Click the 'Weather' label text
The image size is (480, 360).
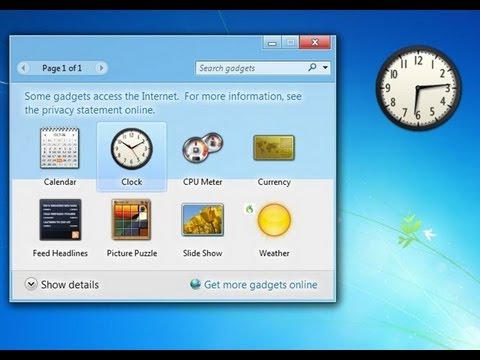coord(274,253)
